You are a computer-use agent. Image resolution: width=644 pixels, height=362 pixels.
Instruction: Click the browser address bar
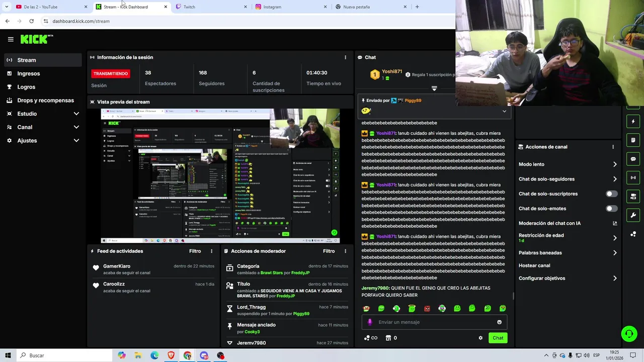pos(247,21)
